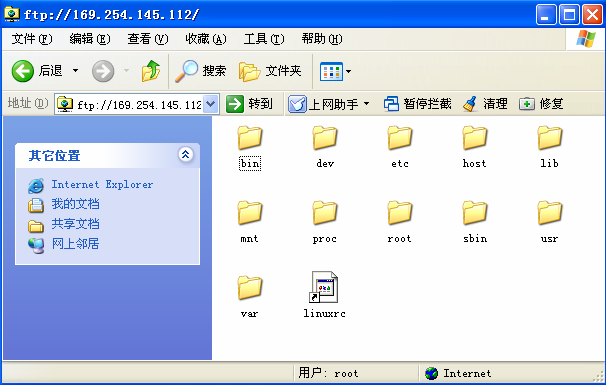Screen dimensions: 606x385
Task: Go to 我的文档 My Documents
Action: click(x=75, y=204)
